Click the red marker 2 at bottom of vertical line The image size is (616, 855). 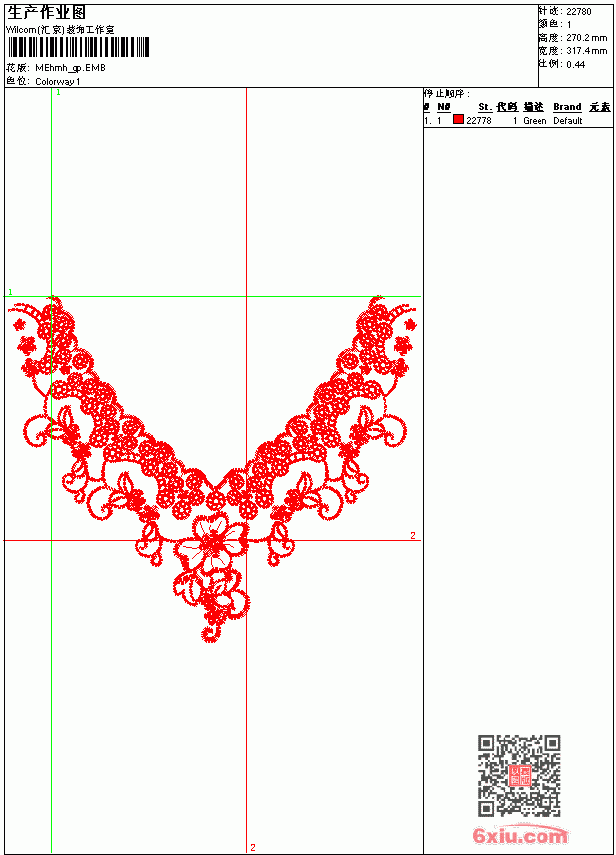(253, 847)
